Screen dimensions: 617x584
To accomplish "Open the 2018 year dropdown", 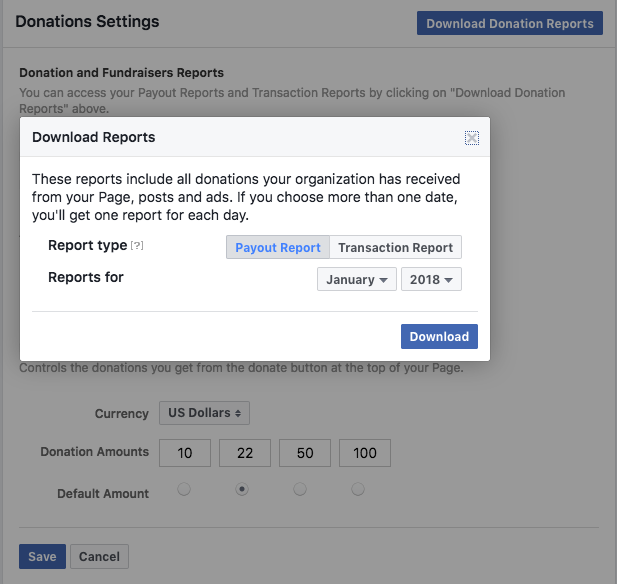I will click(431, 279).
